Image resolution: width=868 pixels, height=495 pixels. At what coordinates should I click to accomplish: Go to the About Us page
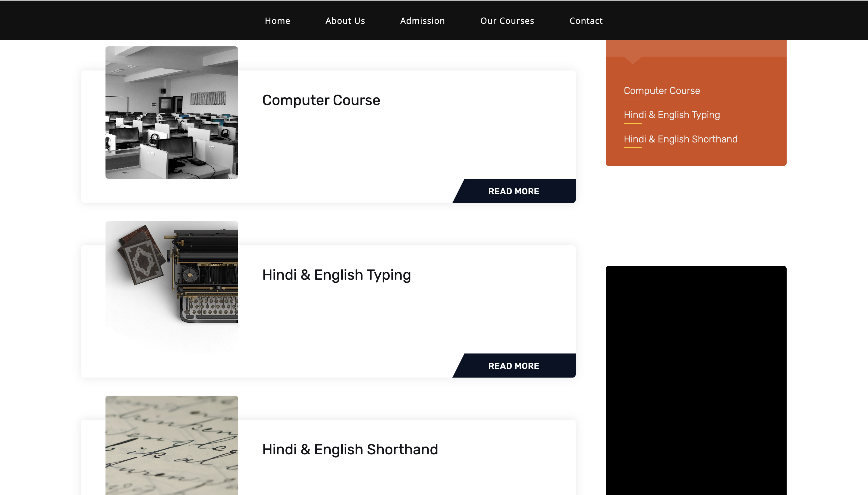pos(345,21)
